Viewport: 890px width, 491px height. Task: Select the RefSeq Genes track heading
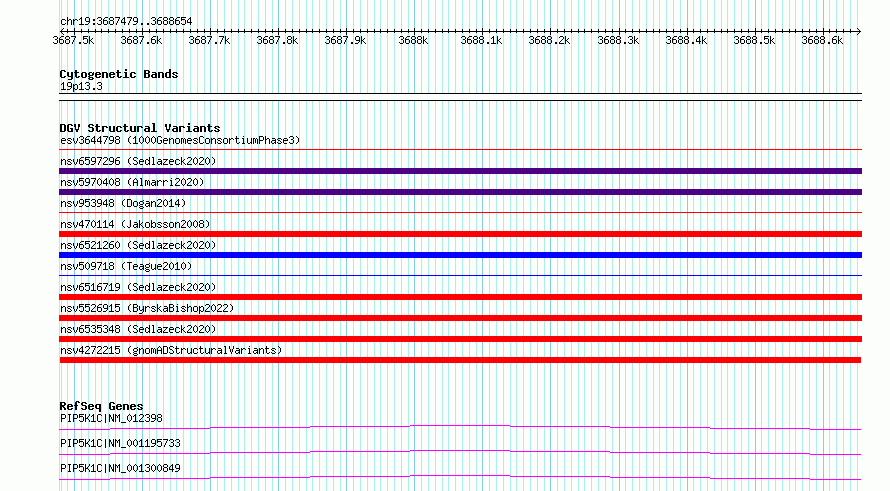[101, 406]
